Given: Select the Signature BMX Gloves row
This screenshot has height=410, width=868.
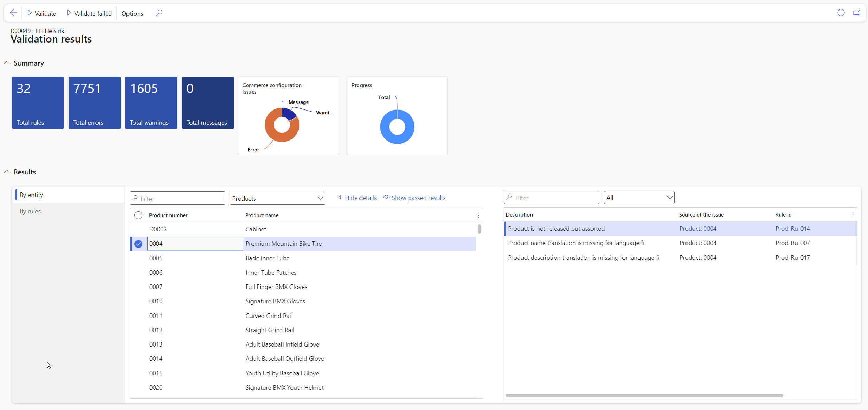Looking at the screenshot, I should pyautogui.click(x=303, y=301).
